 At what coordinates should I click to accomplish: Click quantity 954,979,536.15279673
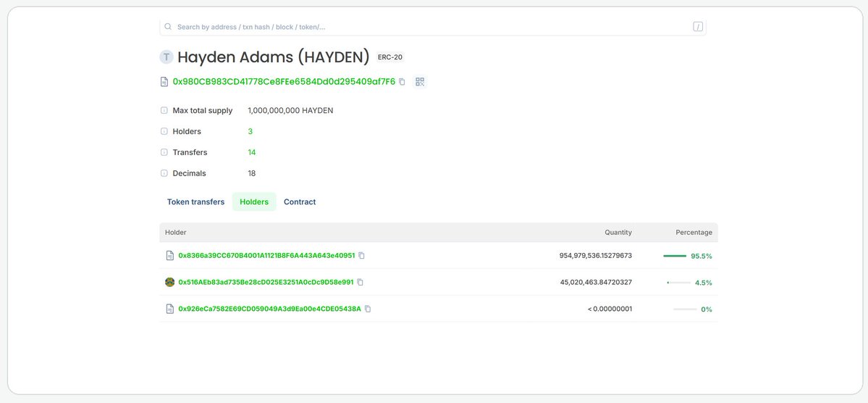pos(596,256)
